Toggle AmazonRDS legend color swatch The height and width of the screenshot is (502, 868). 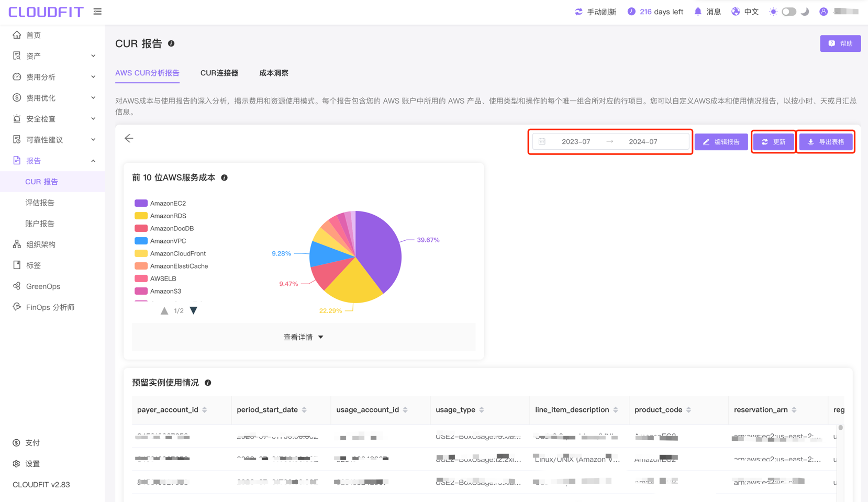tap(141, 216)
